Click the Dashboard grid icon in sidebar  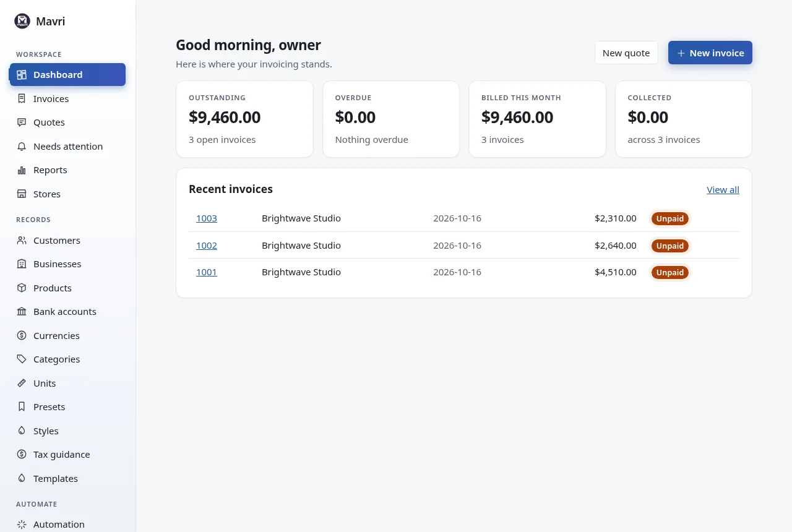coord(22,75)
